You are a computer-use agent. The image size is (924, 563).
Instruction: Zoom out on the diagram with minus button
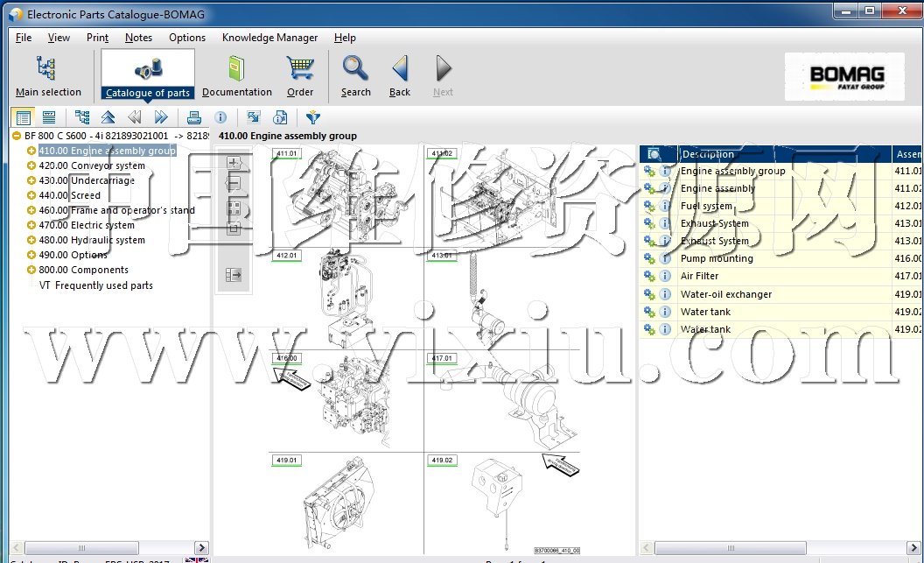pos(234,184)
